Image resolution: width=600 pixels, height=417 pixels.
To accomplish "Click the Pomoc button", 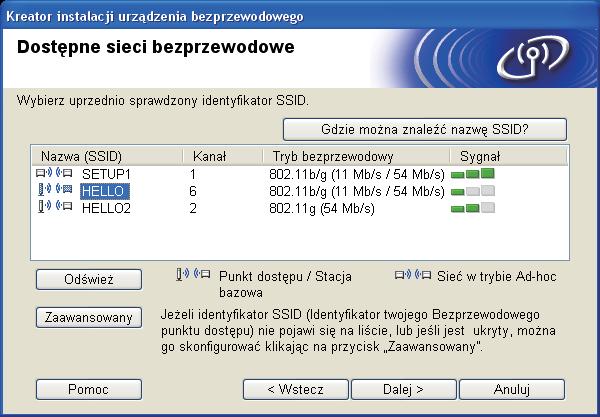I will tap(89, 389).
